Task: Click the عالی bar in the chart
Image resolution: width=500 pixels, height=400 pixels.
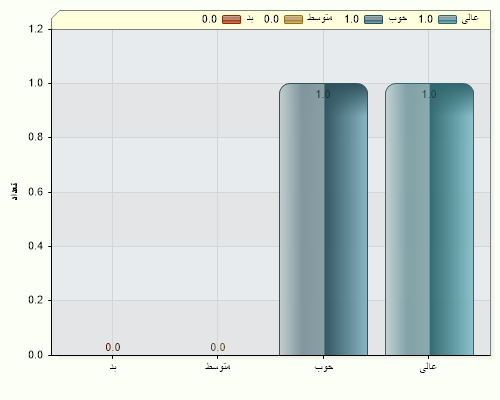Action: (429, 219)
